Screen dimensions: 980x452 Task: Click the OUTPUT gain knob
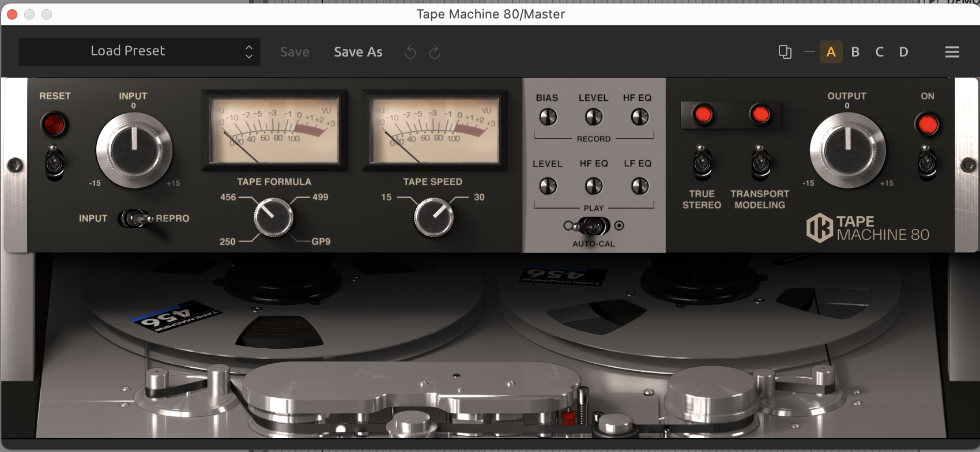[847, 150]
